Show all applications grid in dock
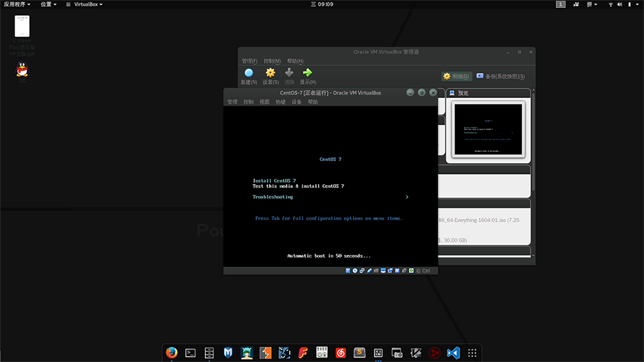Image resolution: width=644 pixels, height=362 pixels. [x=472, y=352]
